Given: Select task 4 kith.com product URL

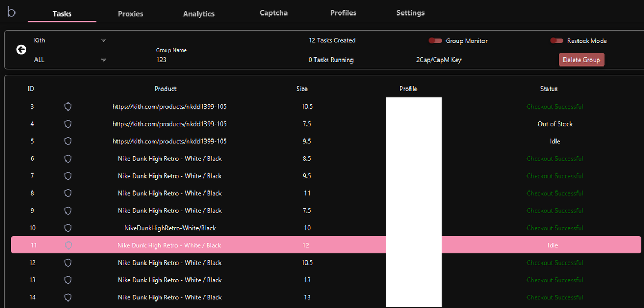Looking at the screenshot, I should (x=170, y=124).
